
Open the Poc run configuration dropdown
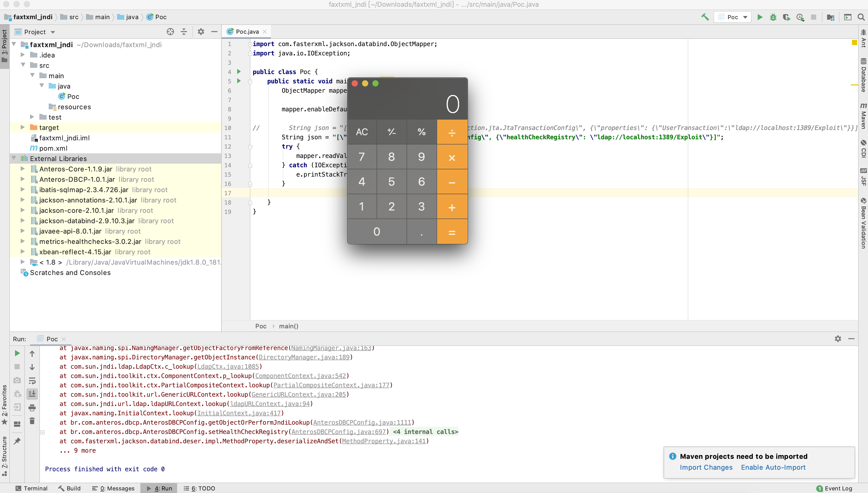coord(733,17)
